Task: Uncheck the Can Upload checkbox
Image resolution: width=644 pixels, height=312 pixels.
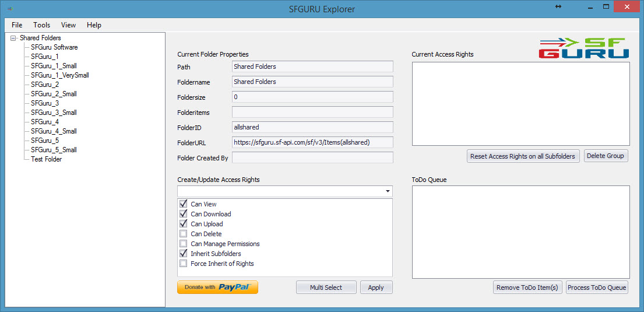Action: coord(183,224)
